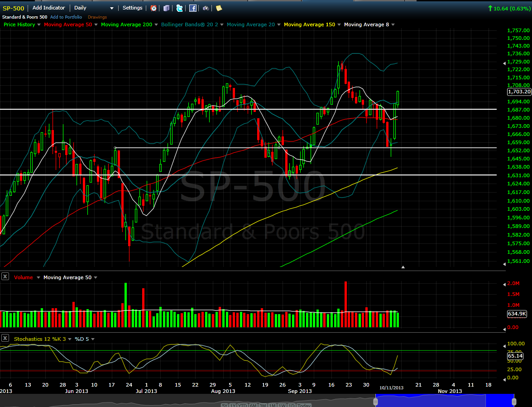Click the right handle of range slider
This screenshot has width=532, height=407.
(x=514, y=402)
